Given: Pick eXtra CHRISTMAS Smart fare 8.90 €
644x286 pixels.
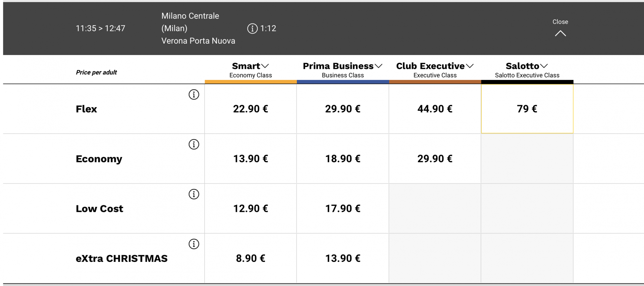Looking at the screenshot, I should (x=251, y=258).
